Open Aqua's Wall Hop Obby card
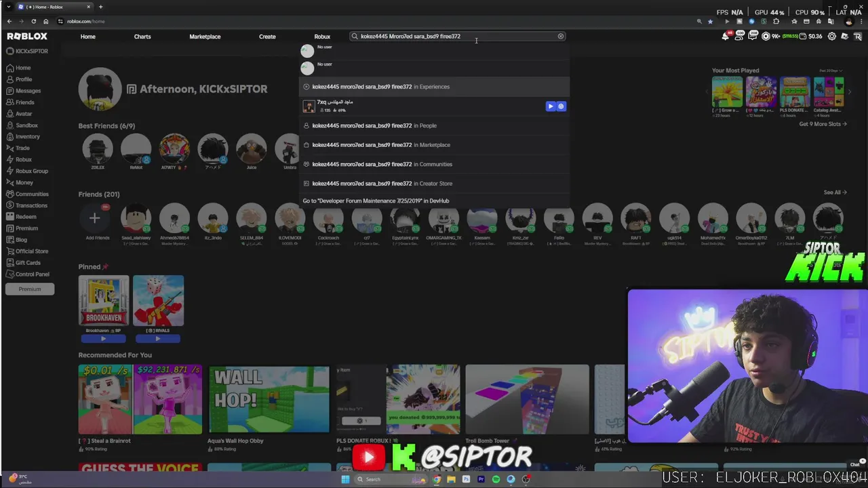 point(269,399)
